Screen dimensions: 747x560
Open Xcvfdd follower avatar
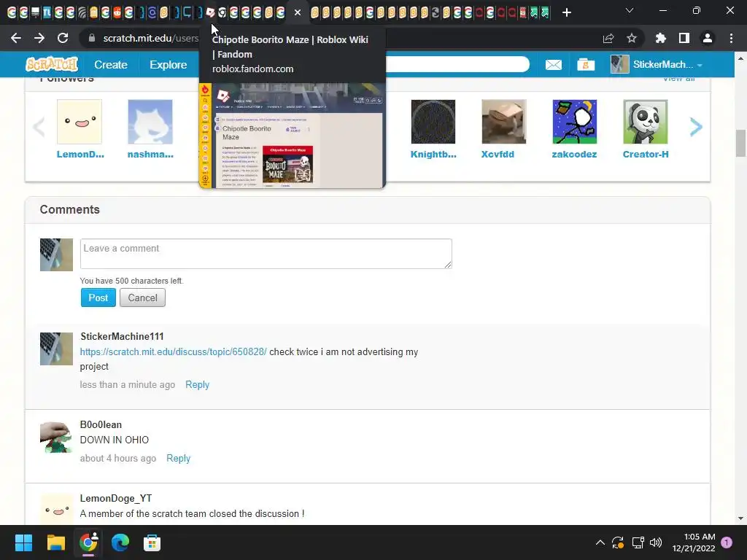click(504, 122)
